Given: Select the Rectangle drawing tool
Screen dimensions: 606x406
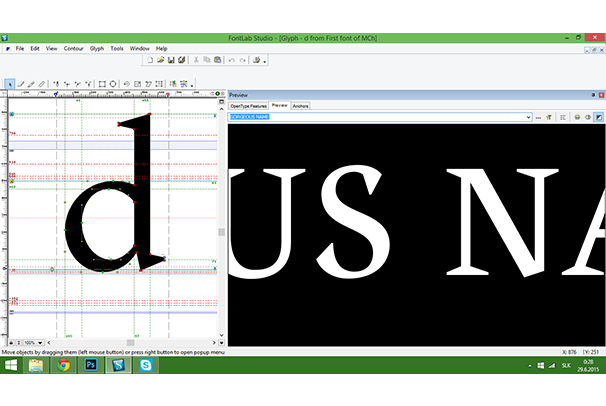Looking at the screenshot, I should 102,84.
